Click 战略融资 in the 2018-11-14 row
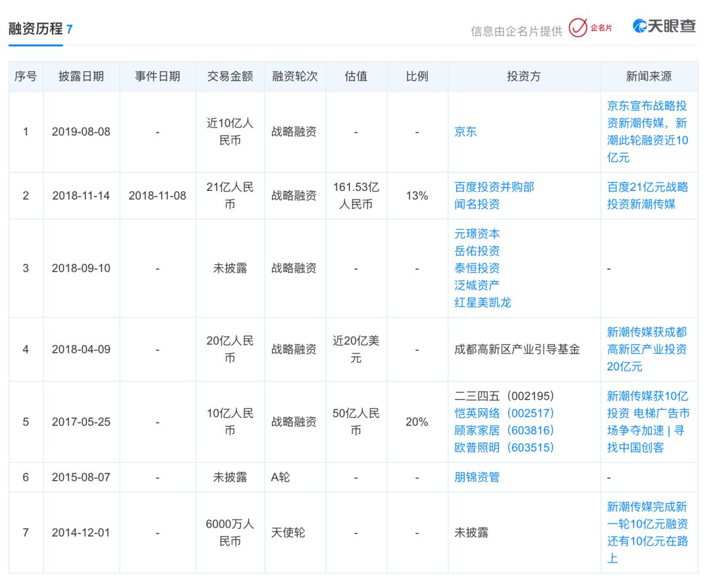Image resolution: width=711 pixels, height=588 pixels. pyautogui.click(x=294, y=196)
